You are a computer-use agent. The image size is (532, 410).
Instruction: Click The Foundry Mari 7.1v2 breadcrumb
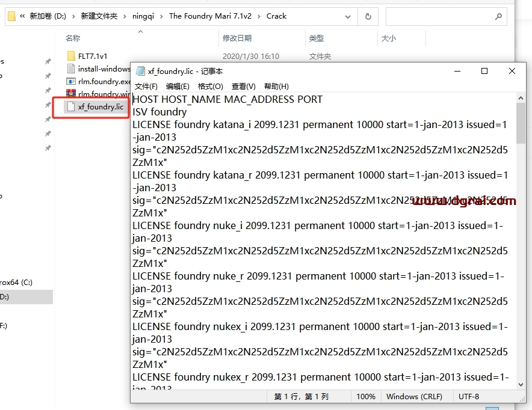coord(210,16)
